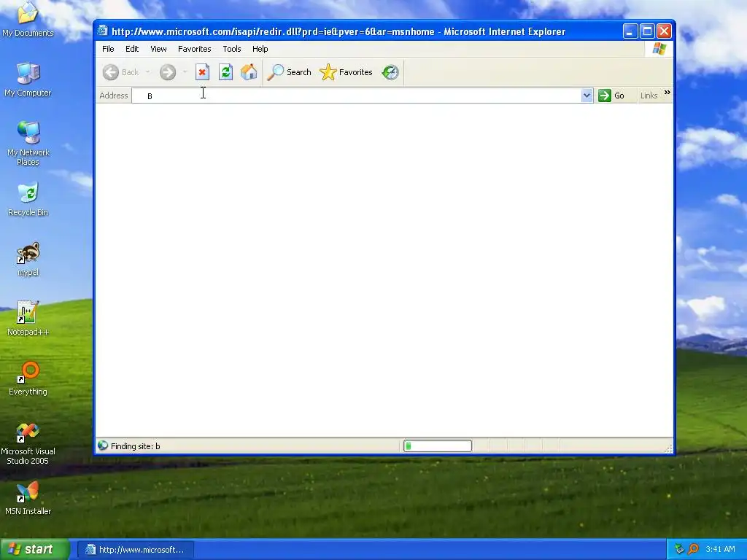Maximize the Internet Explorer window
This screenshot has height=560, width=747.
tap(647, 31)
